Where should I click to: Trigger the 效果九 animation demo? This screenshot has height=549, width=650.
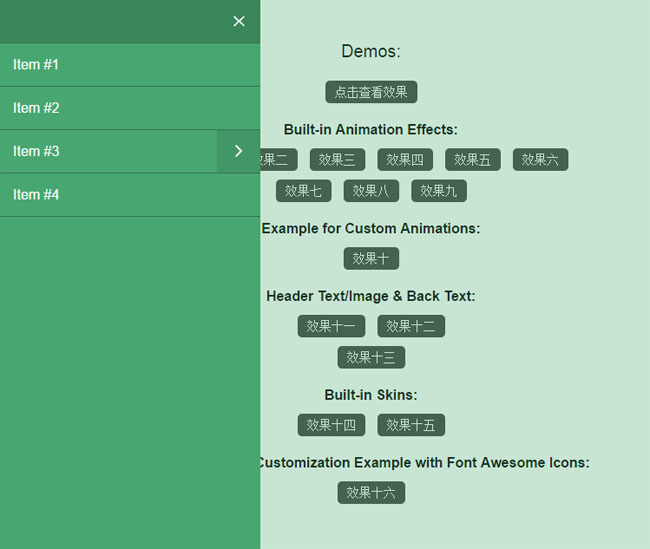point(439,191)
